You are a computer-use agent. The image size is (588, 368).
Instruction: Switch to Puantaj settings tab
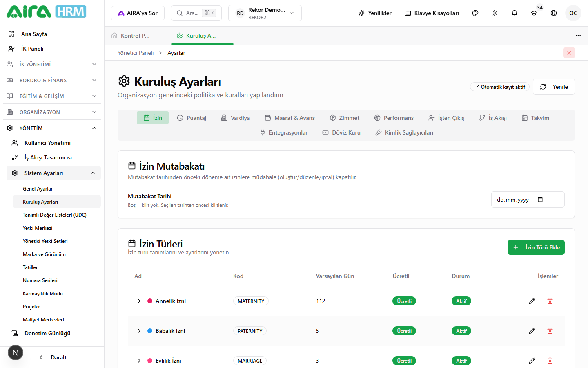[192, 118]
